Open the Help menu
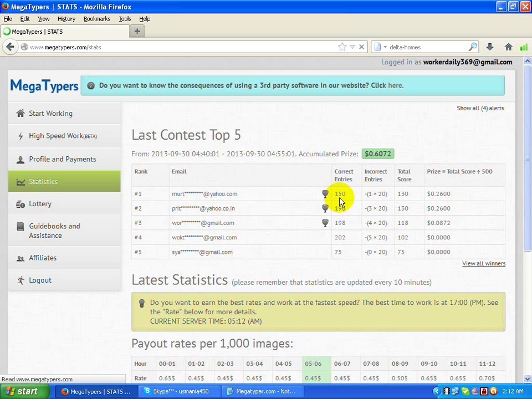 145,19
